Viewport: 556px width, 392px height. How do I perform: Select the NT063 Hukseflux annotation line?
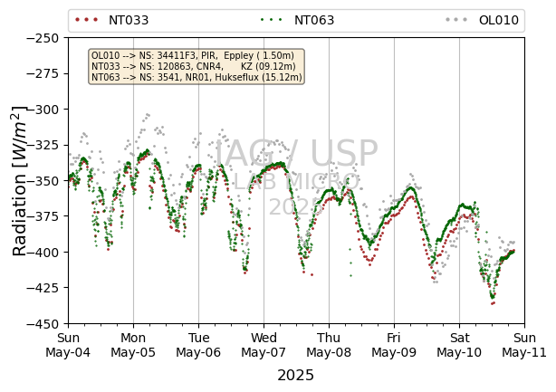[x=197, y=77]
